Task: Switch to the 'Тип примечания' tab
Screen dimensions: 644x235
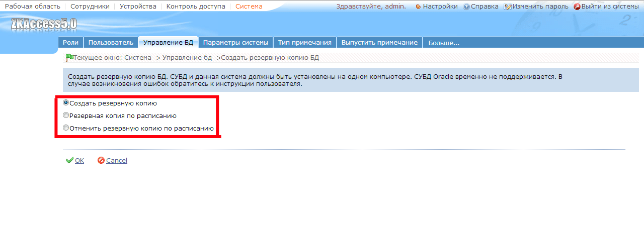Action: pyautogui.click(x=305, y=43)
